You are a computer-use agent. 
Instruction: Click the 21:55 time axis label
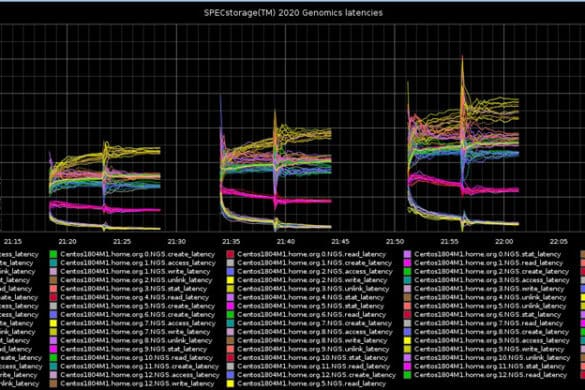(449, 241)
